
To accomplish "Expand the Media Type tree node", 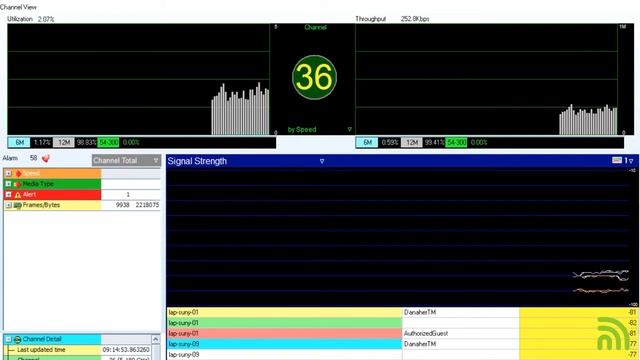I will [8, 184].
